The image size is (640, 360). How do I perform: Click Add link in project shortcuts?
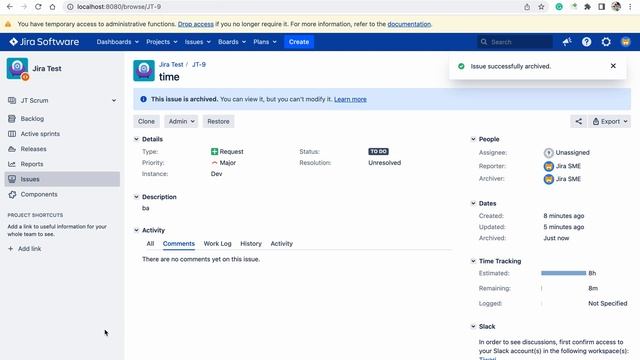click(x=25, y=249)
